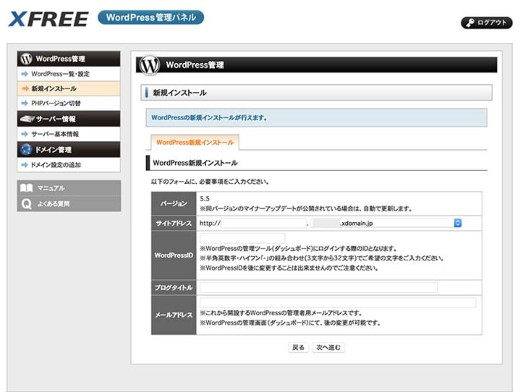Viewport: 532px width, 392px height.
Task: Click the WordPressの新規インストールが行えます notice
Action: [x=316, y=118]
